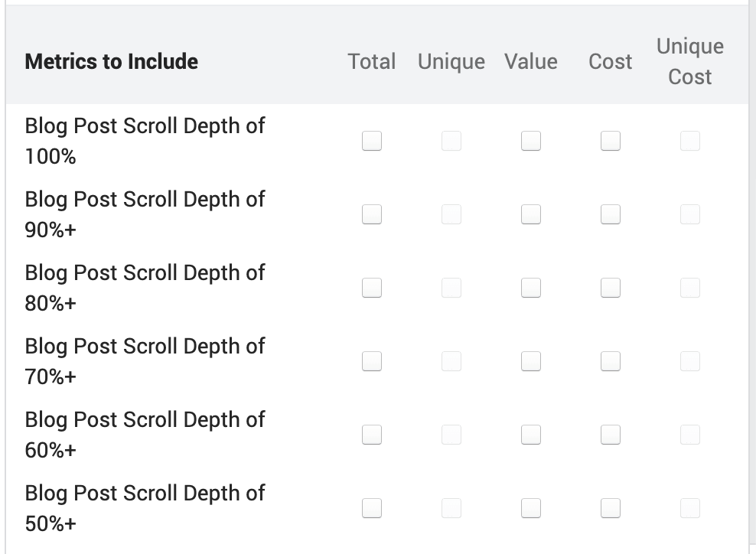The image size is (756, 554).
Task: Check Unique for Scroll Depth of 100%
Action: (x=451, y=141)
